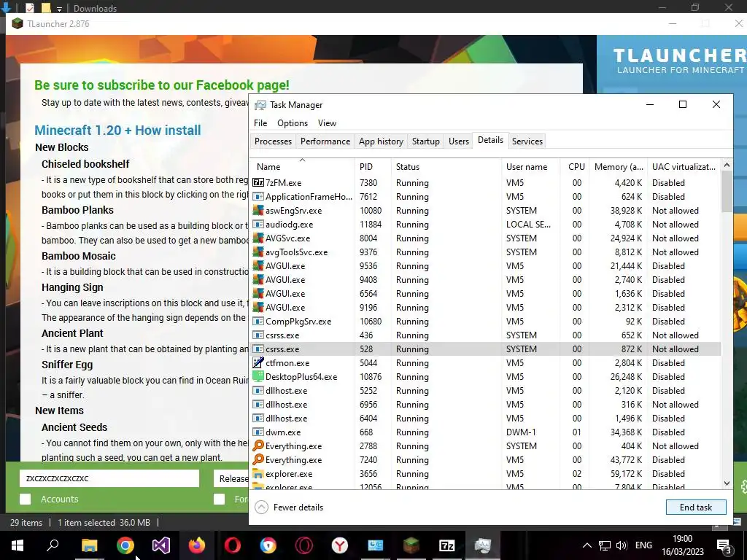Select the AVGUI.exe row with PID 9408
The width and height of the screenshot is (747, 560).
pyautogui.click(x=486, y=280)
